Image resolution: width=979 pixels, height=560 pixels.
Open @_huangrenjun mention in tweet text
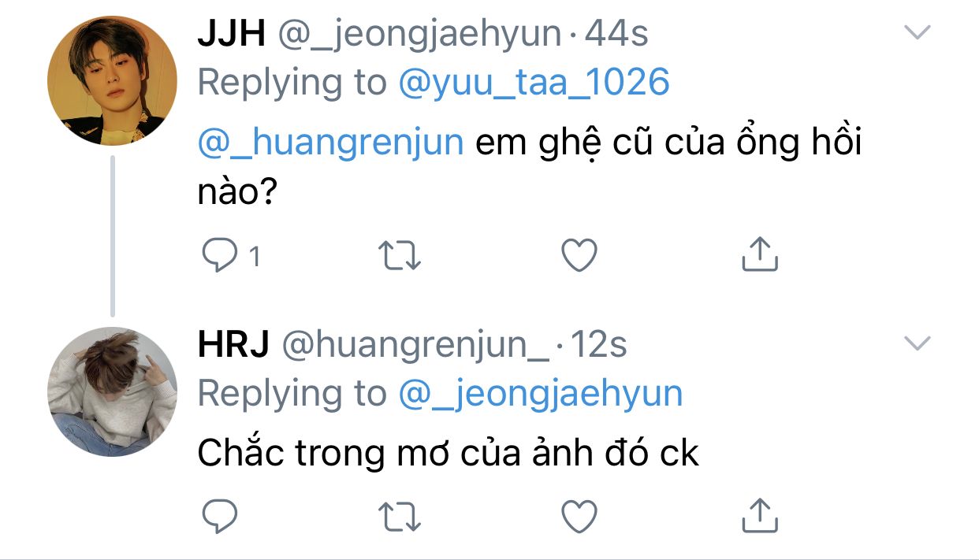pos(330,146)
